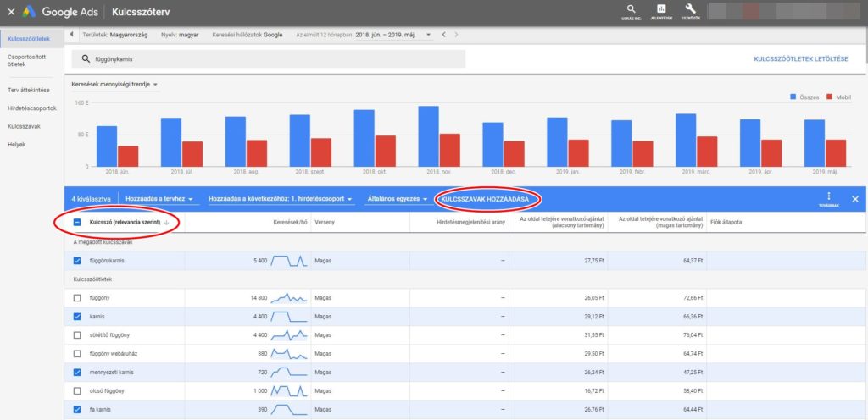Image resolution: width=868 pixels, height=420 pixels.
Task: Open Helyek in sidebar
Action: pyautogui.click(x=17, y=145)
